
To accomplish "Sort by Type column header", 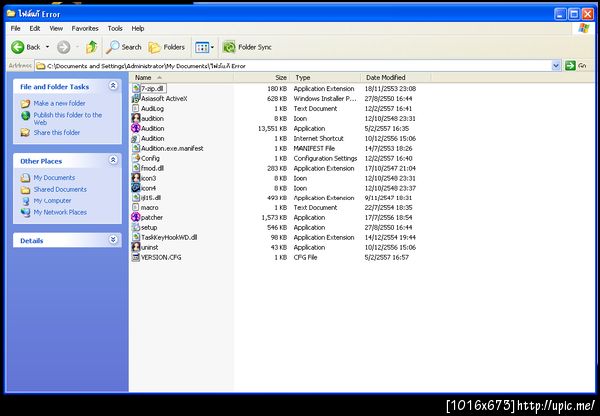I will pos(325,77).
